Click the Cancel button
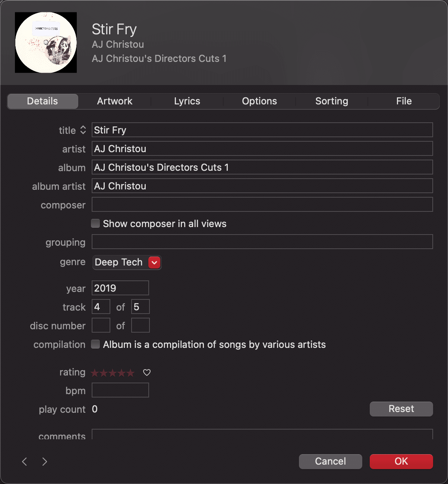Viewport: 448px width, 484px height. (331, 461)
